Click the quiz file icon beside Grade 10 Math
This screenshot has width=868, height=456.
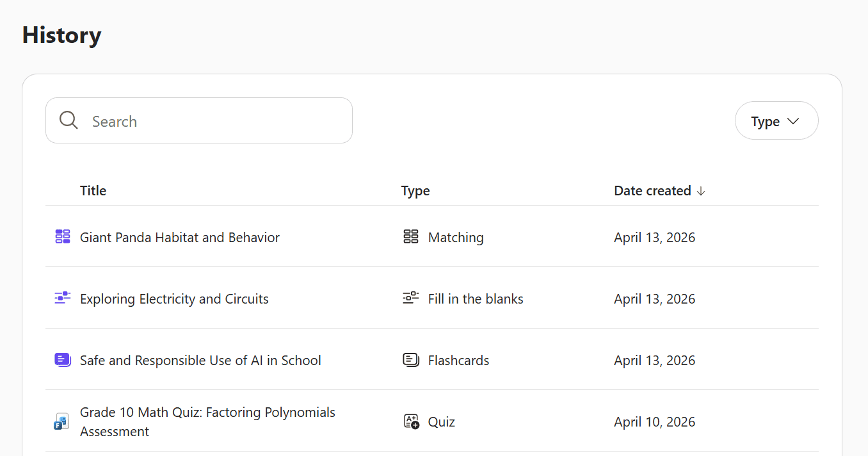coord(61,421)
